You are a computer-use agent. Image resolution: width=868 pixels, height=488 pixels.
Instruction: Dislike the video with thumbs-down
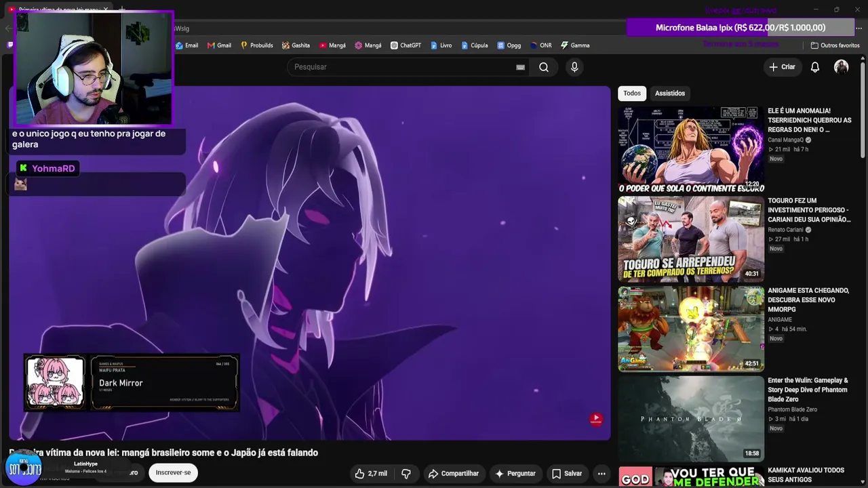point(406,474)
